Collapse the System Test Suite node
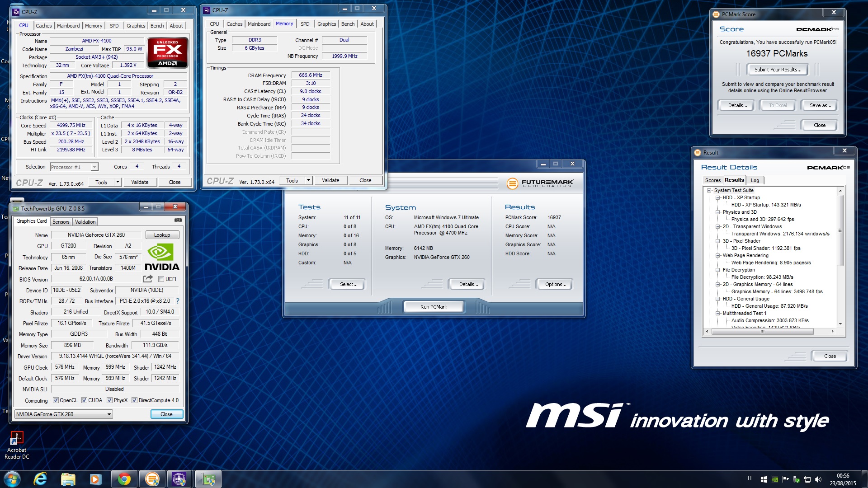This screenshot has width=868, height=488. click(x=709, y=191)
